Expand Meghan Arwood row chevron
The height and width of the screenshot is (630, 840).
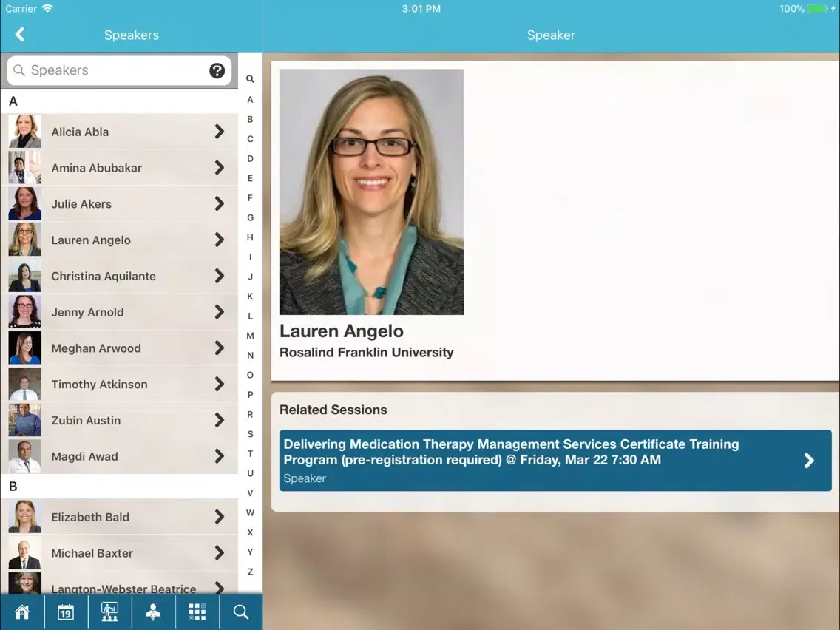pos(219,348)
